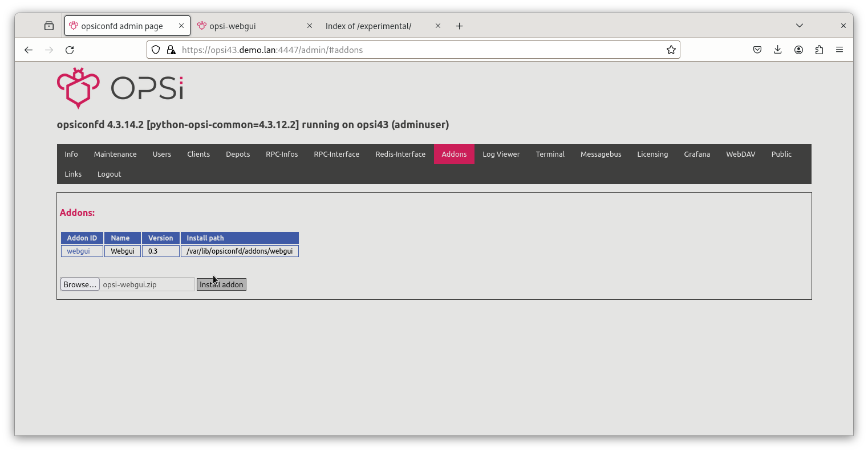This screenshot has width=868, height=452.
Task: Open the Clients section
Action: pyautogui.click(x=198, y=154)
